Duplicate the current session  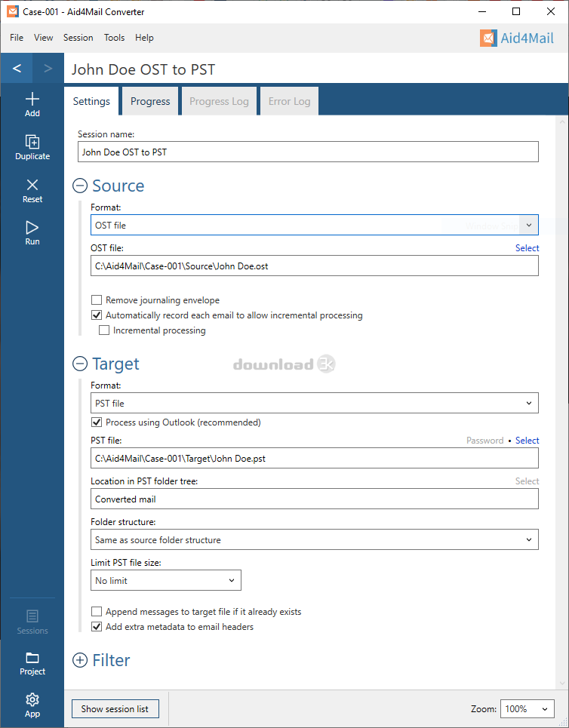click(32, 147)
